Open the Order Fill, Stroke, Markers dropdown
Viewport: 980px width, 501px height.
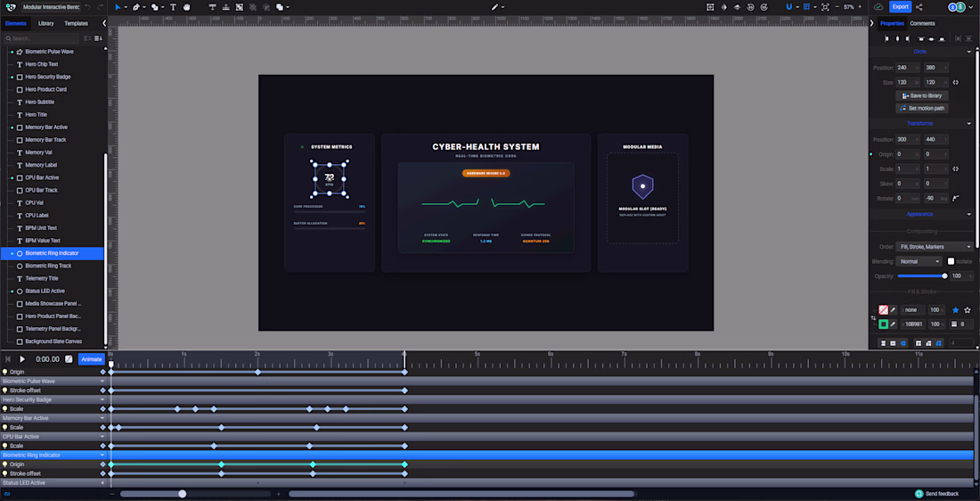coord(935,246)
